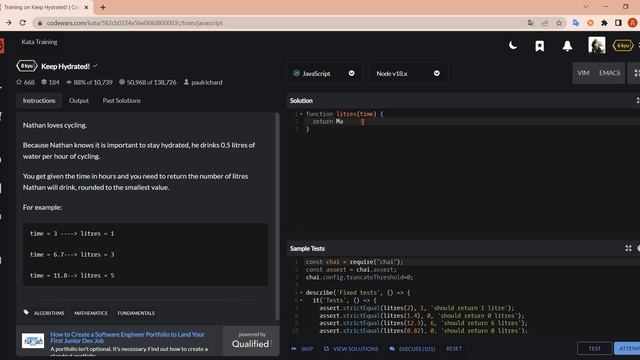Image resolution: width=640 pixels, height=360 pixels.
Task: Click the MATHEMATICS tag
Action: (91, 313)
